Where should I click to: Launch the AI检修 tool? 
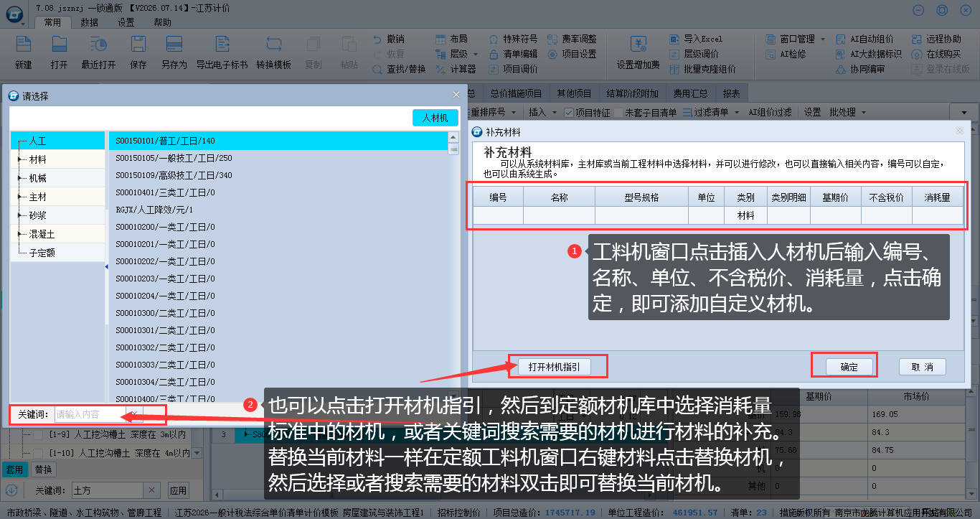[786, 54]
